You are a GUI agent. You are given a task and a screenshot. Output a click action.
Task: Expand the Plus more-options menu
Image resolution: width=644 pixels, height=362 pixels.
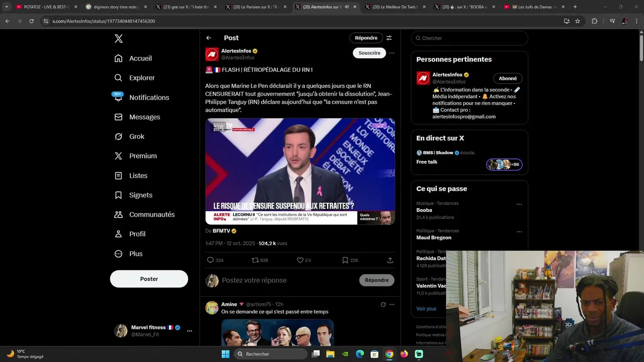pyautogui.click(x=128, y=254)
